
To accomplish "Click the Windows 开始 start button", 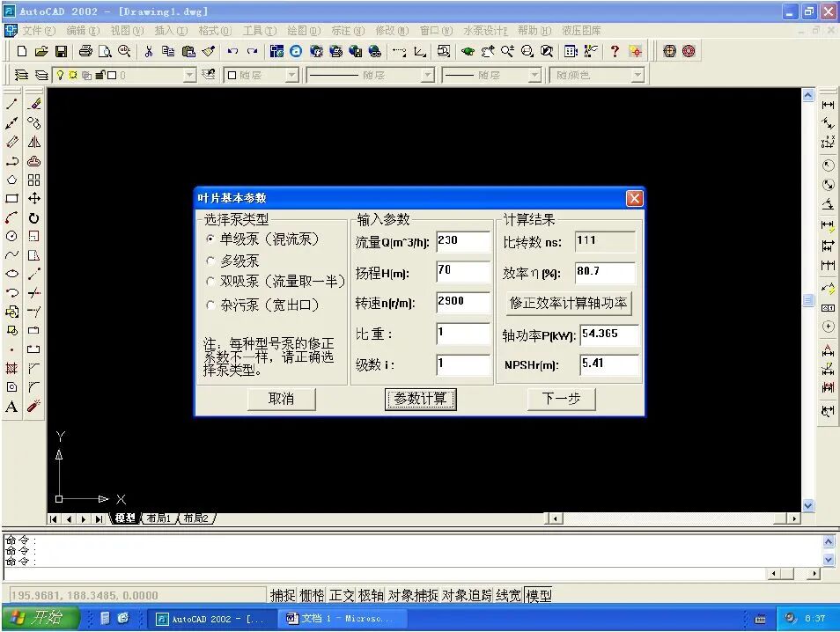I will [41, 618].
